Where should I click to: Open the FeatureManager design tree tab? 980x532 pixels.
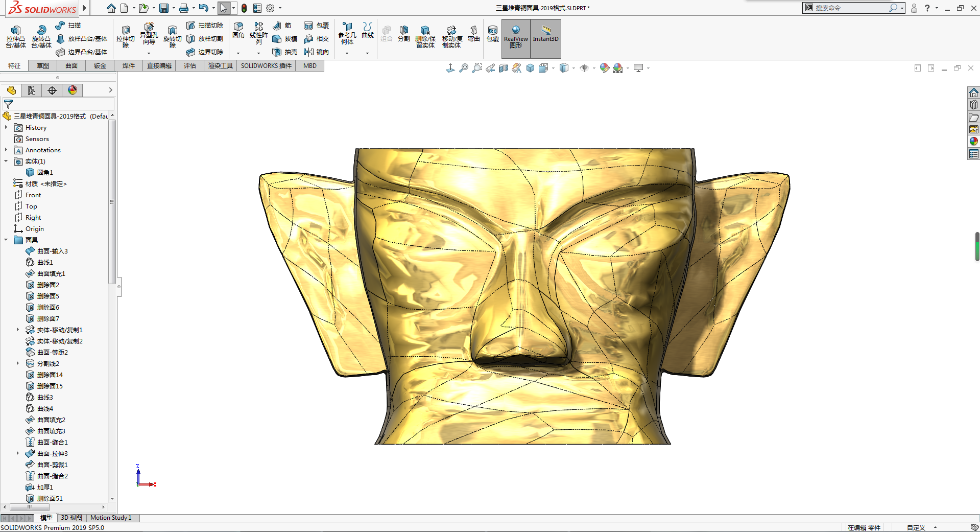[x=11, y=90]
